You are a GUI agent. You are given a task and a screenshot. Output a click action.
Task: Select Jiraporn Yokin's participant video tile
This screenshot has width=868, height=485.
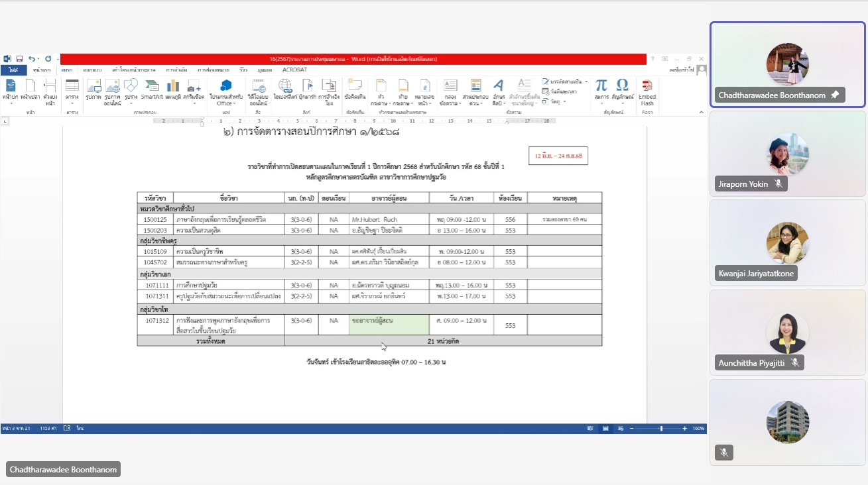click(x=787, y=154)
